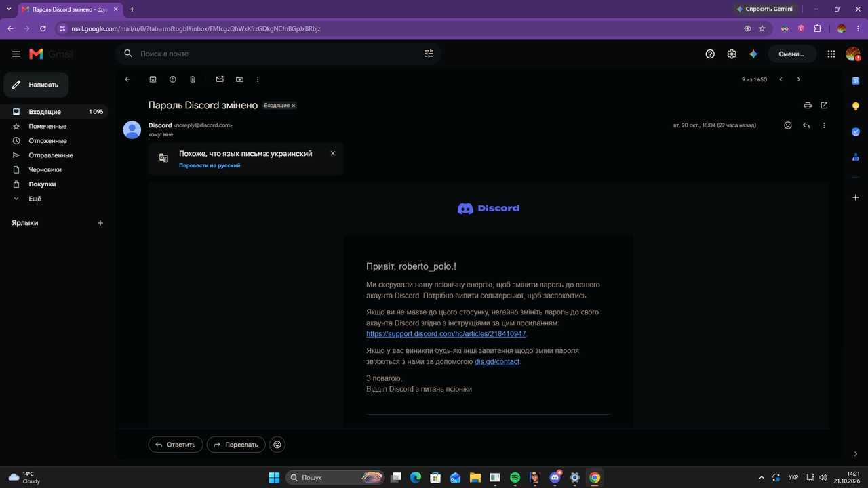Image resolution: width=868 pixels, height=488 pixels.
Task: Click the Написать compose button
Action: point(37,85)
